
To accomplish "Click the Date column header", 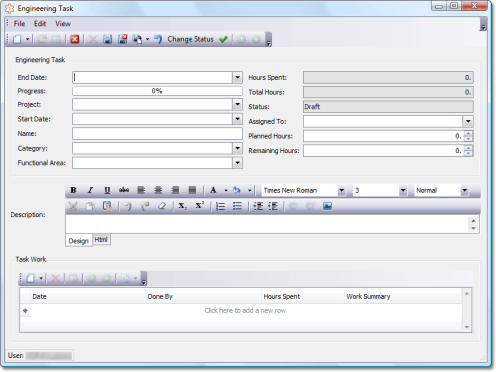I will pyautogui.click(x=88, y=296).
